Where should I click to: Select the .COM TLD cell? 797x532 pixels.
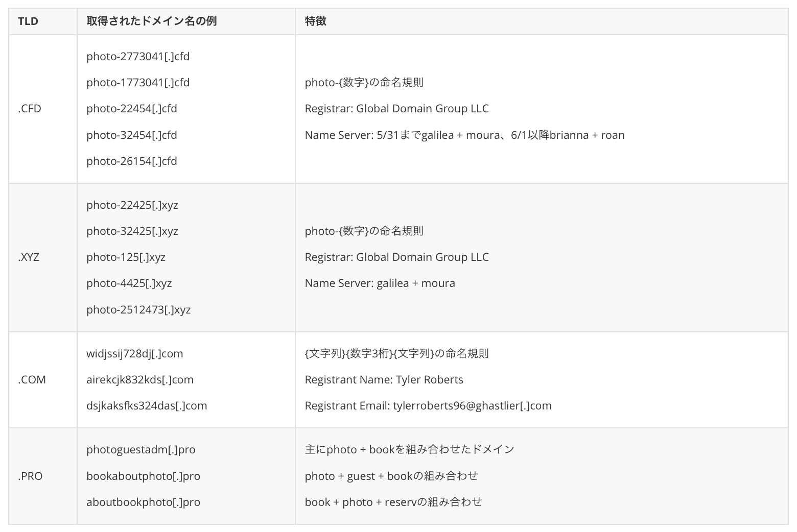point(43,380)
